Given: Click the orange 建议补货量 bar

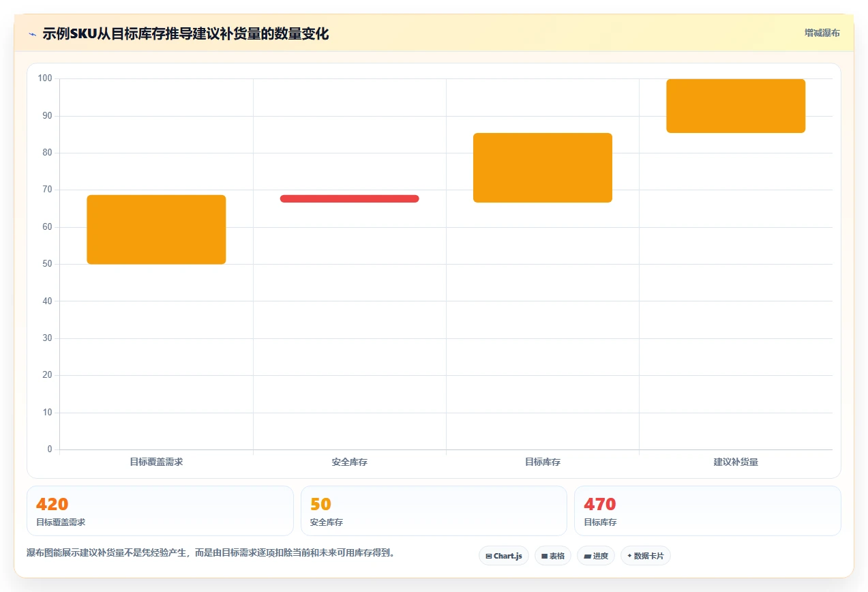Looking at the screenshot, I should [x=736, y=106].
